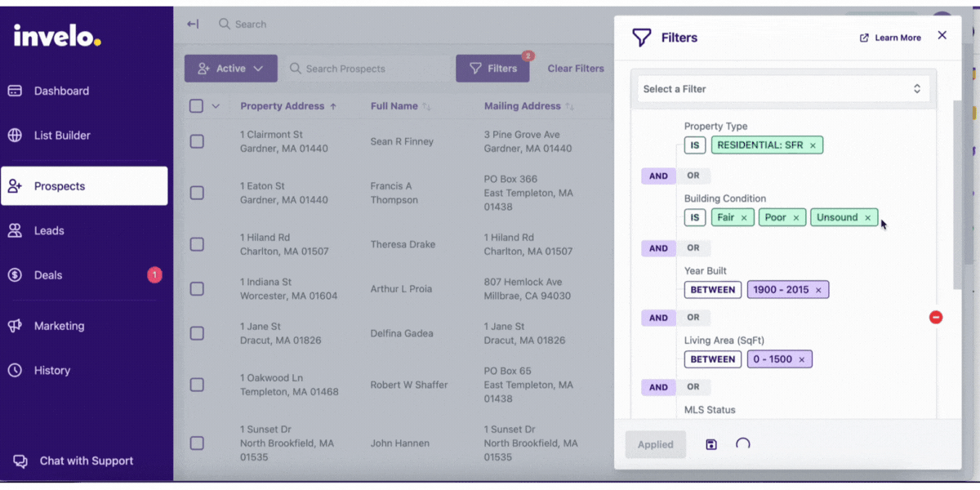980x490 pixels.
Task: Open the Active status dropdown
Action: click(231, 69)
